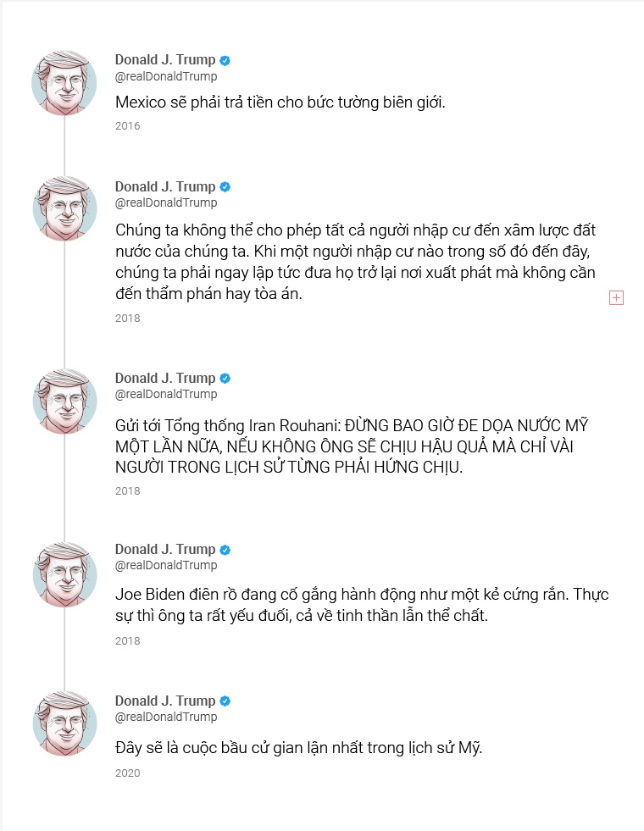
Task: Click the tweet text about Mexico paying for wall
Action: click(x=280, y=102)
